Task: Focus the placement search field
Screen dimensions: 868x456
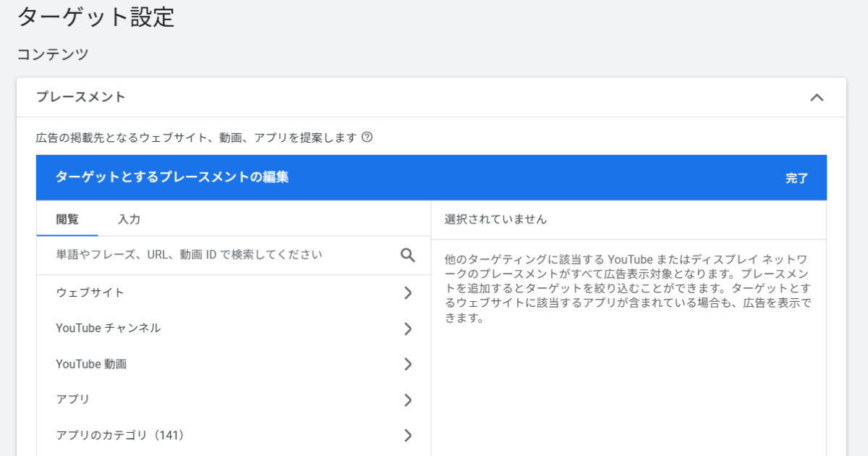Action: point(217,255)
